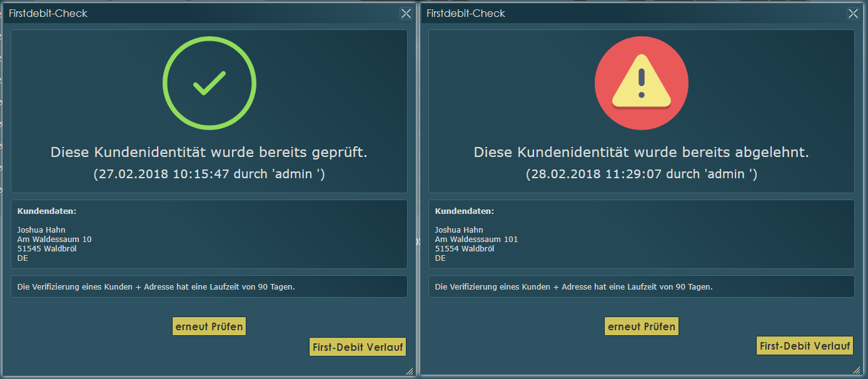The height and width of the screenshot is (379, 868).
Task: Click the red warning triangle icon
Action: coord(642,83)
